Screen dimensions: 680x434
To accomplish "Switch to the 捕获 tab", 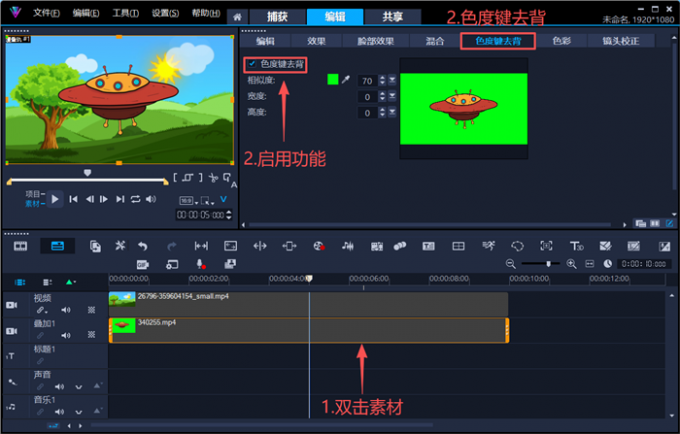I will click(278, 17).
